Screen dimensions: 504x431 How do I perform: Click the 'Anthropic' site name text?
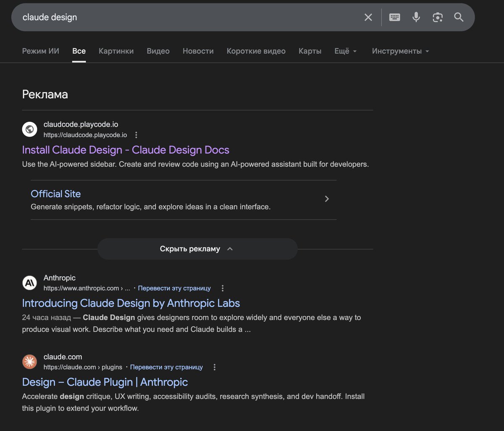[60, 278]
